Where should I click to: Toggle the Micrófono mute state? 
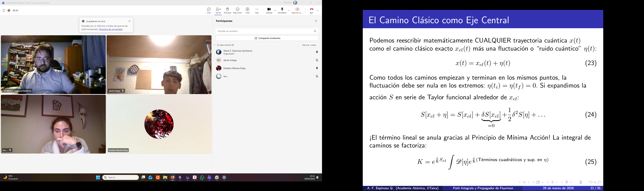[282, 10]
